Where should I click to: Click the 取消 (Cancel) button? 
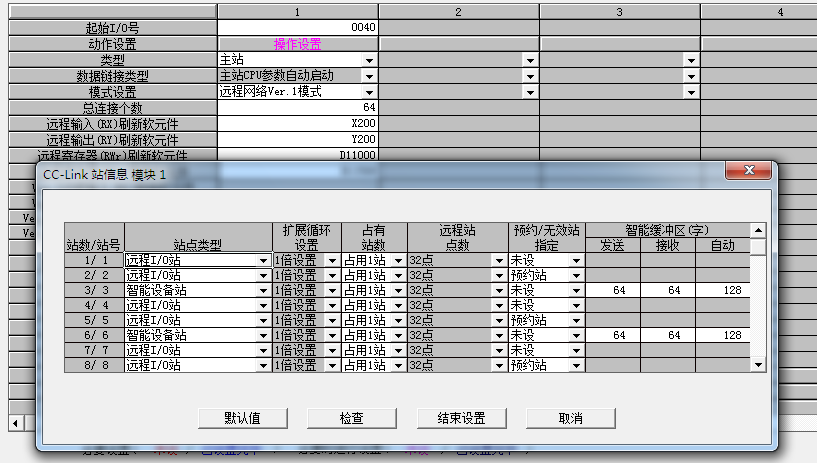571,417
